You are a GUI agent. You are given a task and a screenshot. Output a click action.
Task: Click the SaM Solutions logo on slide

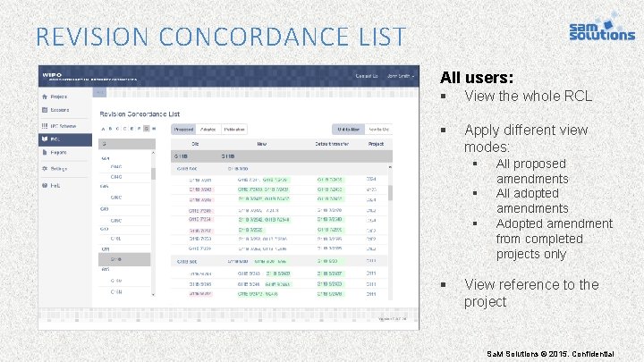[602, 27]
